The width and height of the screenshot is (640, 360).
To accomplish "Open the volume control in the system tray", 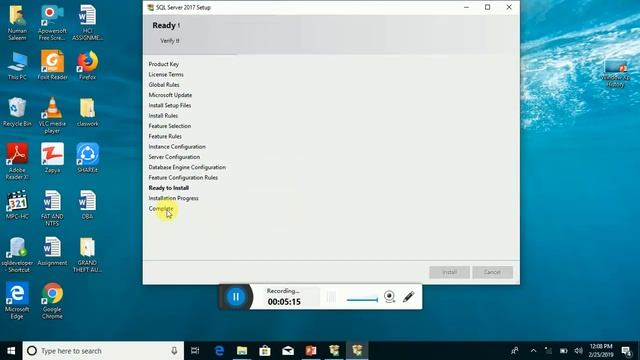I will (x=578, y=351).
